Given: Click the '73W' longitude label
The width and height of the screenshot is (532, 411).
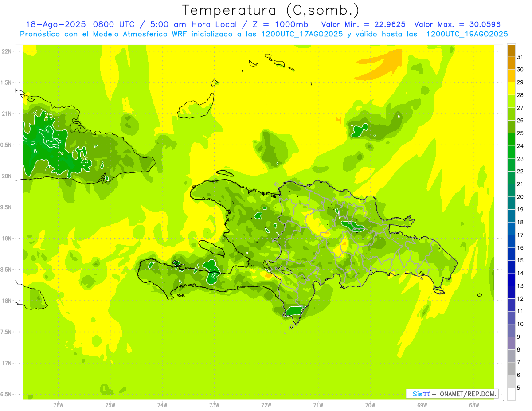Looking at the screenshot, I should pyautogui.click(x=214, y=405).
